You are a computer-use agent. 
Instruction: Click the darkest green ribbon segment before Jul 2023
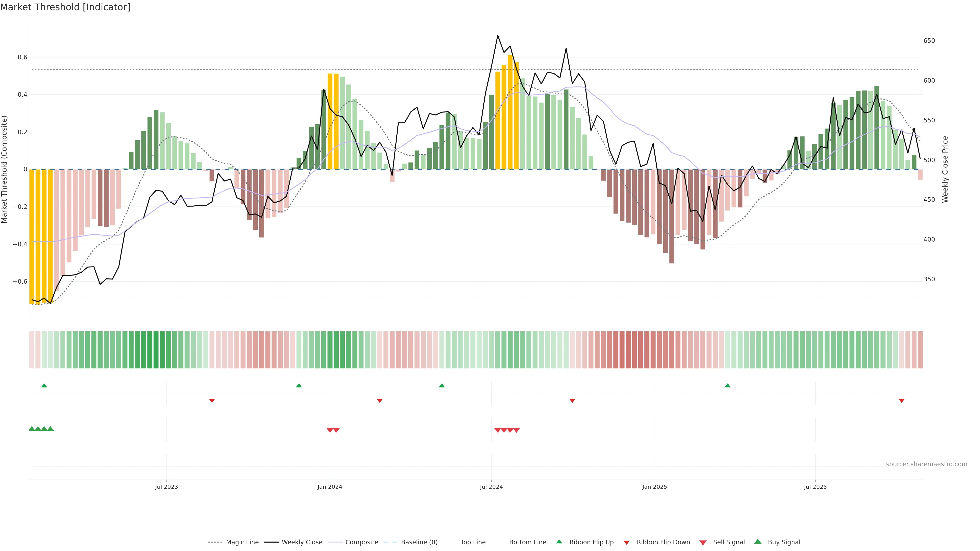(x=156, y=350)
